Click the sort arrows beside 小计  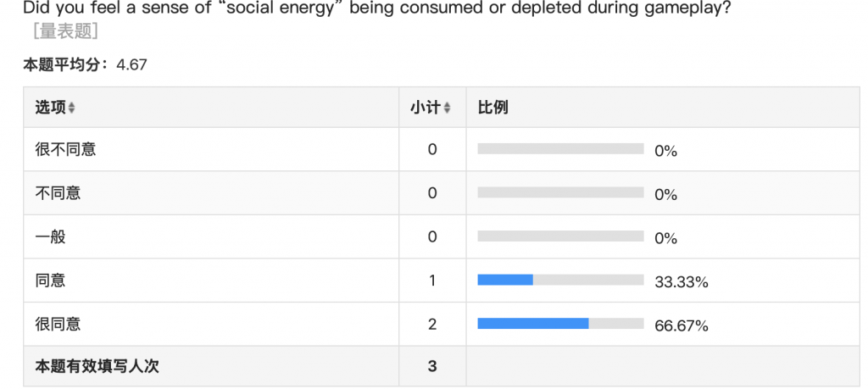[x=447, y=108]
